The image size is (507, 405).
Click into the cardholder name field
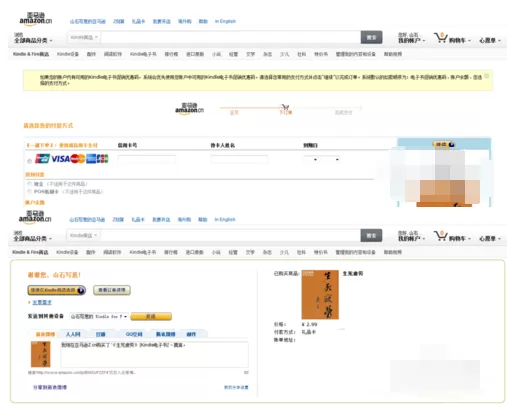pos(239,160)
